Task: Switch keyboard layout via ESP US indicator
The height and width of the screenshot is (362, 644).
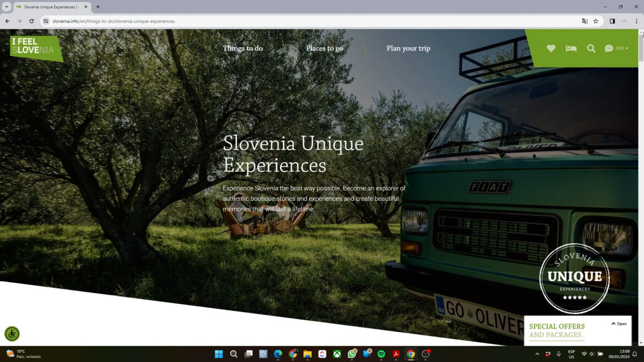Action: pos(571,354)
